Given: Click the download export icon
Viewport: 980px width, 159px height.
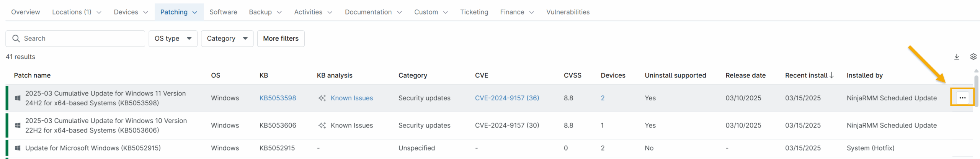Looking at the screenshot, I should [x=956, y=57].
